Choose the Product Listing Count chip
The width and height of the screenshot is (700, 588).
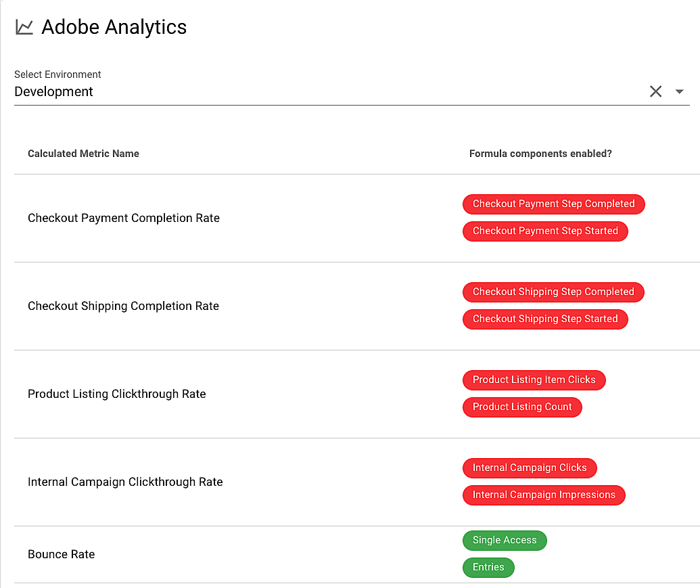(x=522, y=407)
